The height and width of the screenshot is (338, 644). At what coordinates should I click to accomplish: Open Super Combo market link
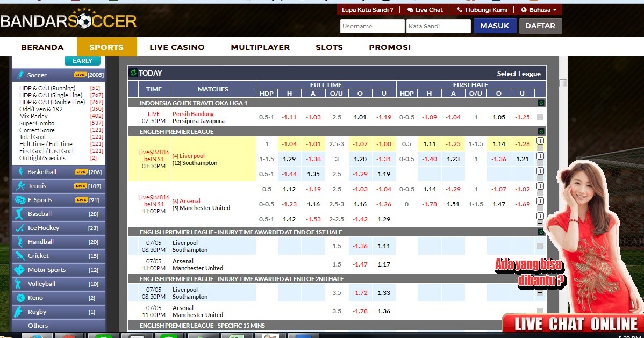click(x=37, y=123)
